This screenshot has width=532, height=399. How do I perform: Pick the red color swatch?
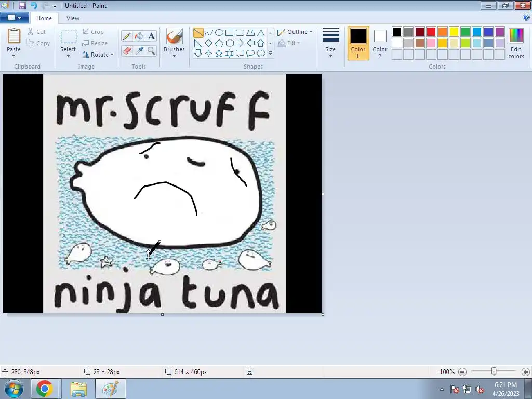click(431, 32)
